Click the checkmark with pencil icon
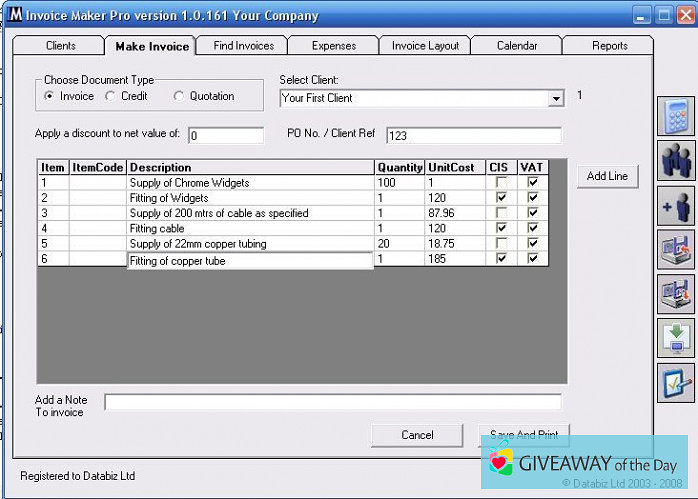698x499 pixels. 676,382
